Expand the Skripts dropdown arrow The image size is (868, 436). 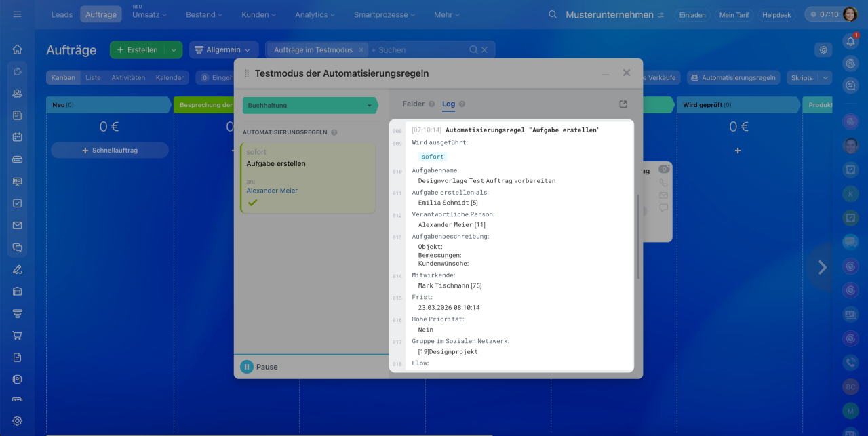[x=825, y=77]
